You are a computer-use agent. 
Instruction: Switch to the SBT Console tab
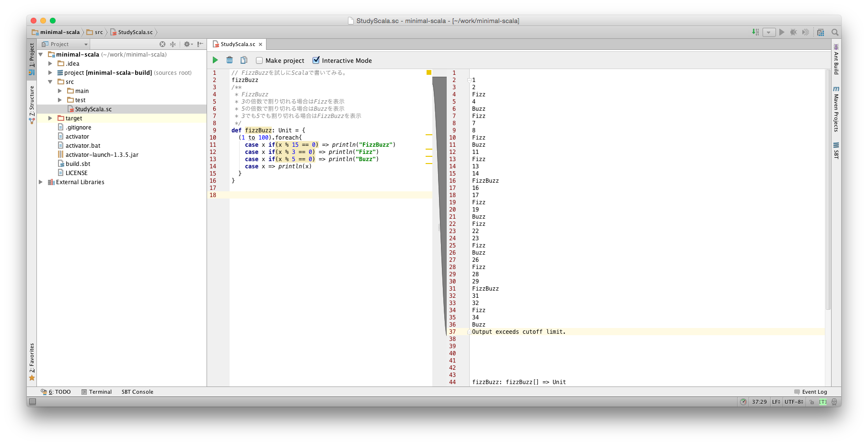[137, 392]
